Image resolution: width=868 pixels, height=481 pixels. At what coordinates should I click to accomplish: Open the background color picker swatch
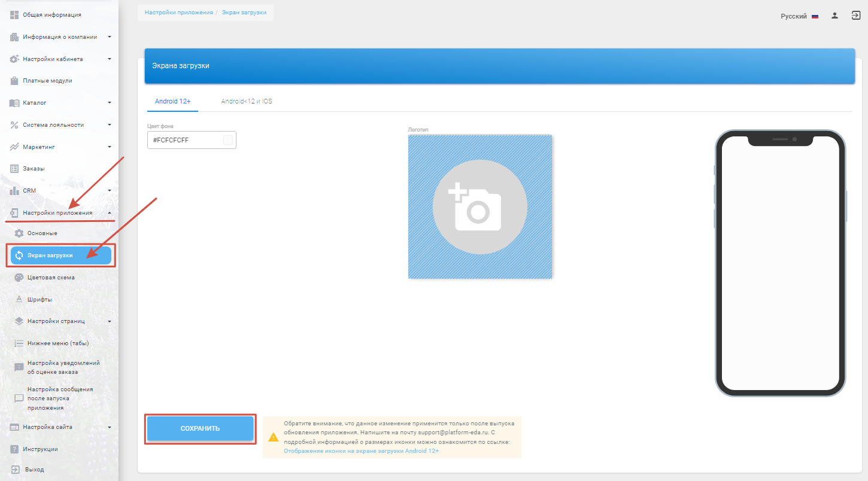point(227,140)
